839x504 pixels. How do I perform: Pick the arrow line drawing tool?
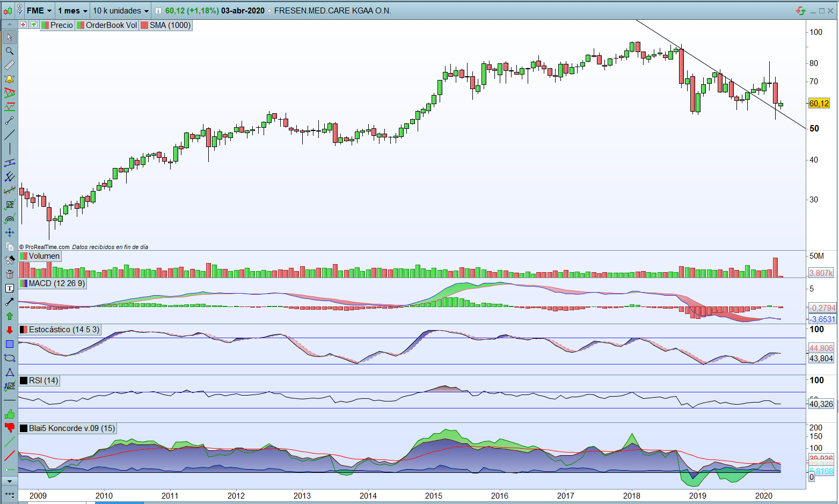9,302
